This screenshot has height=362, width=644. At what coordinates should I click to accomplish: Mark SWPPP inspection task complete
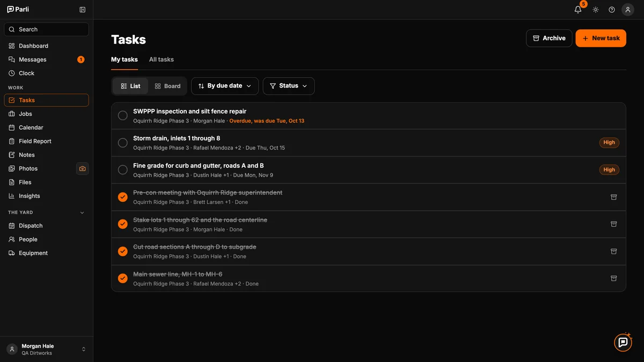tap(123, 116)
